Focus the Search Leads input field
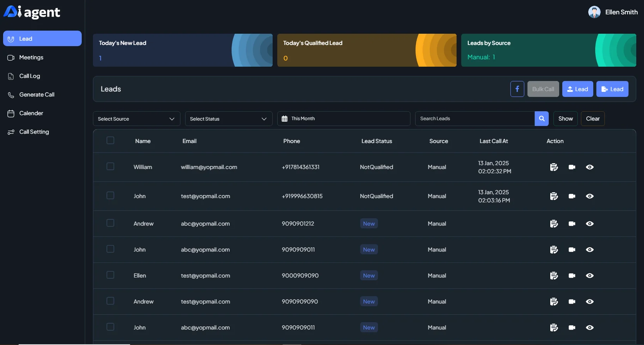Screen dimensions: 644x345 [475, 119]
